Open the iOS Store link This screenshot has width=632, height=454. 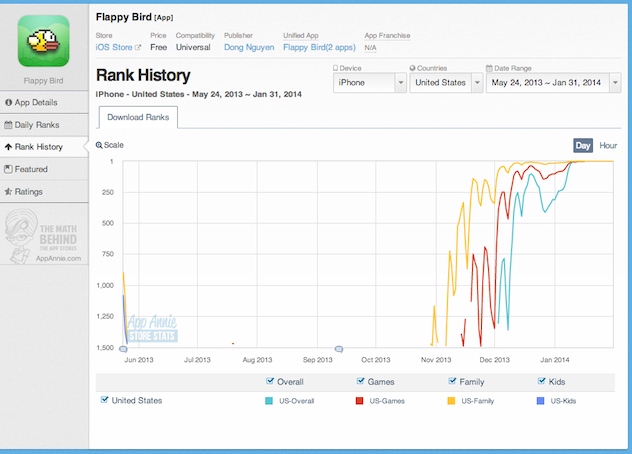click(x=114, y=47)
